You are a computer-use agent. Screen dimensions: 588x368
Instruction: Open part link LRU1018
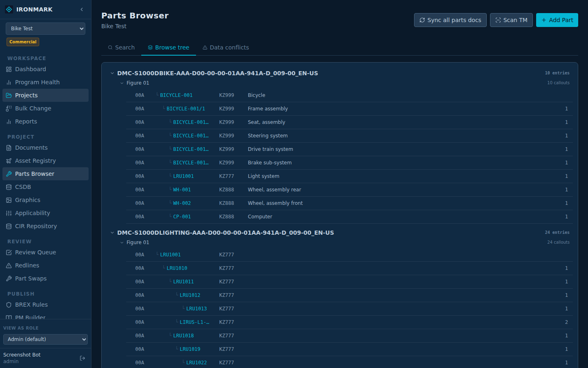(x=183, y=336)
